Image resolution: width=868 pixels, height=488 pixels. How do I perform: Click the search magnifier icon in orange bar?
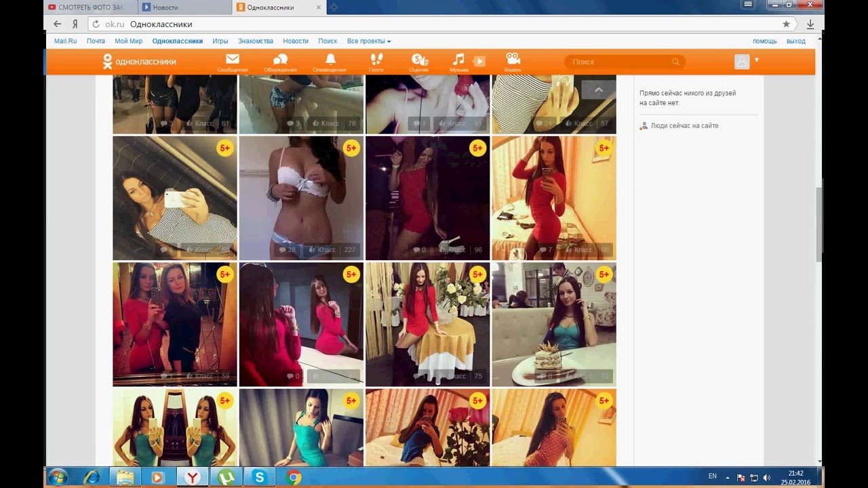coord(675,62)
